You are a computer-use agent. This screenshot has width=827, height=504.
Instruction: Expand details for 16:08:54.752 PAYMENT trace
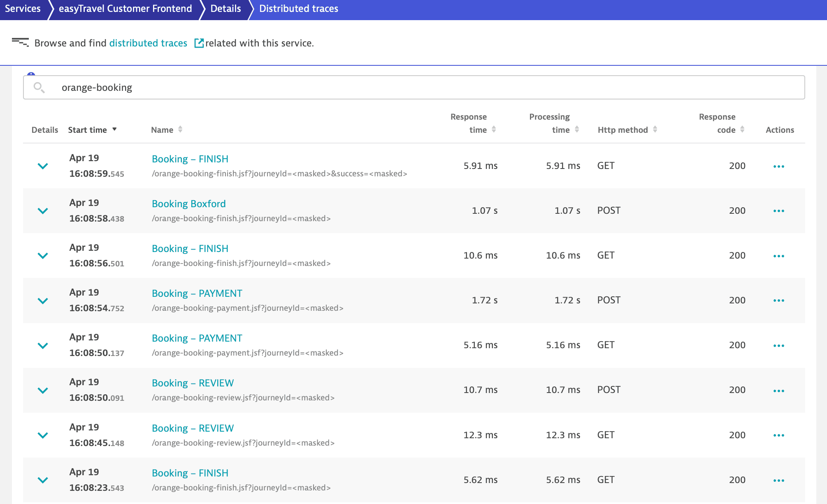click(x=43, y=301)
